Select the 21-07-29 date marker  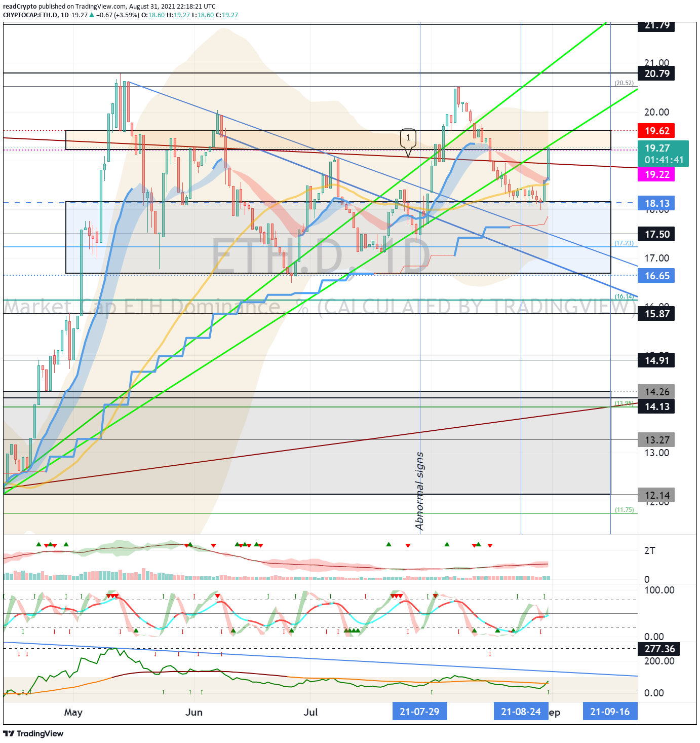click(419, 712)
